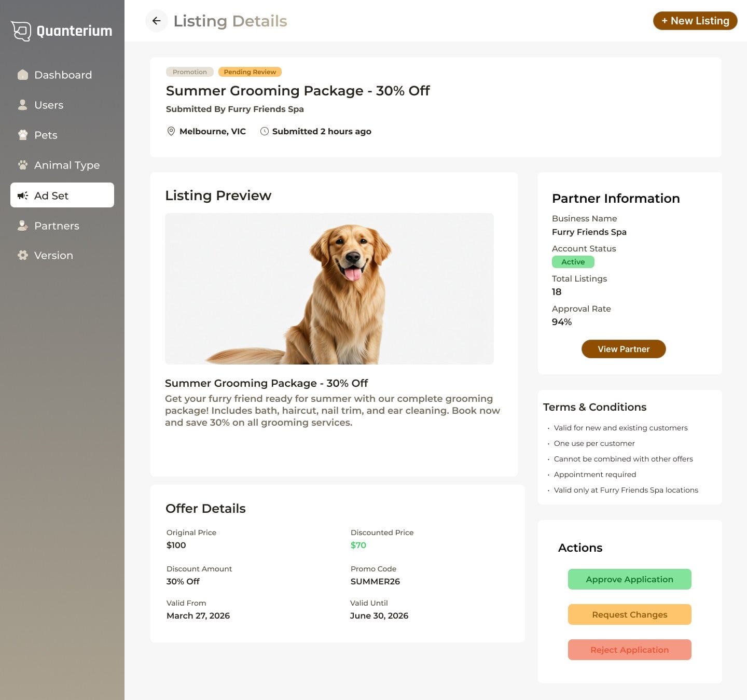The image size is (747, 700).
Task: Open the Dashboard menu item
Action: coord(62,75)
